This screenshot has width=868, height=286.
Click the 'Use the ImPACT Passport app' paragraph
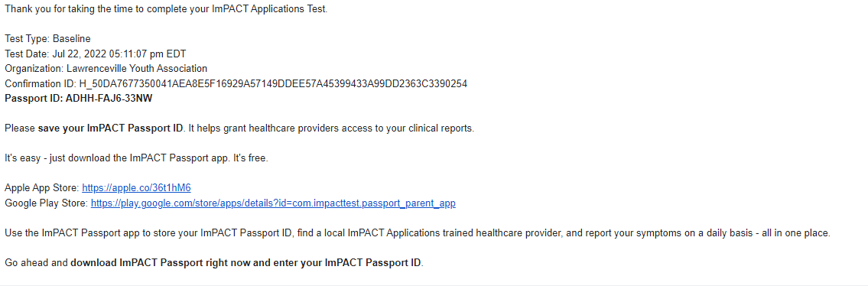click(418, 233)
